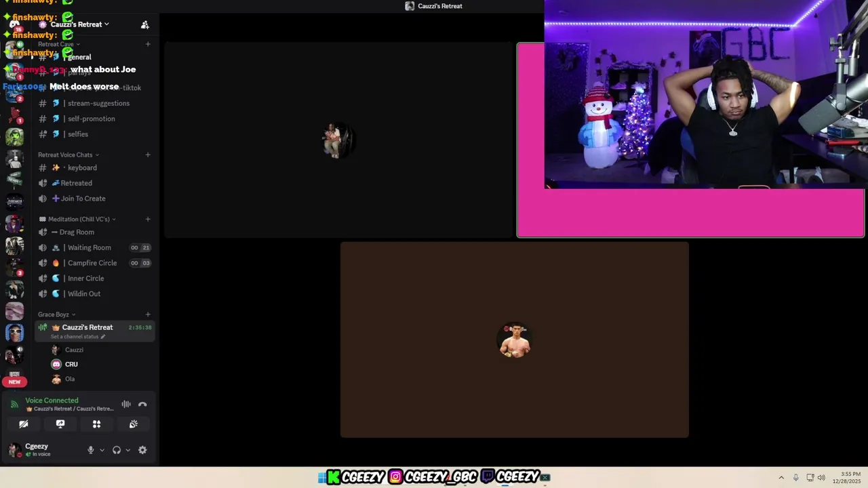Viewport: 868px width, 488px height.
Task: Select the shirtless boxer participant tile
Action: pos(515,340)
